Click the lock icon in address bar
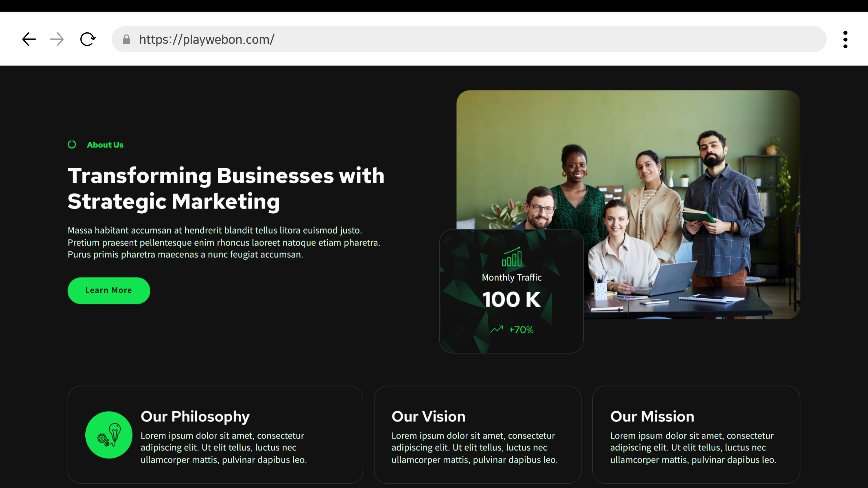Image resolution: width=868 pixels, height=488 pixels. (x=126, y=39)
